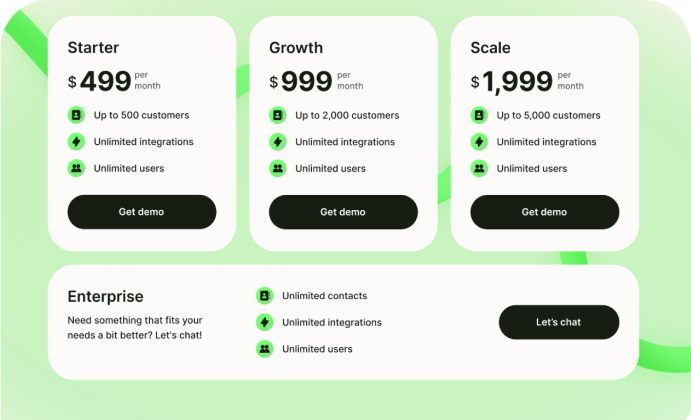Click 'Up to 500 customers' text

(x=141, y=115)
